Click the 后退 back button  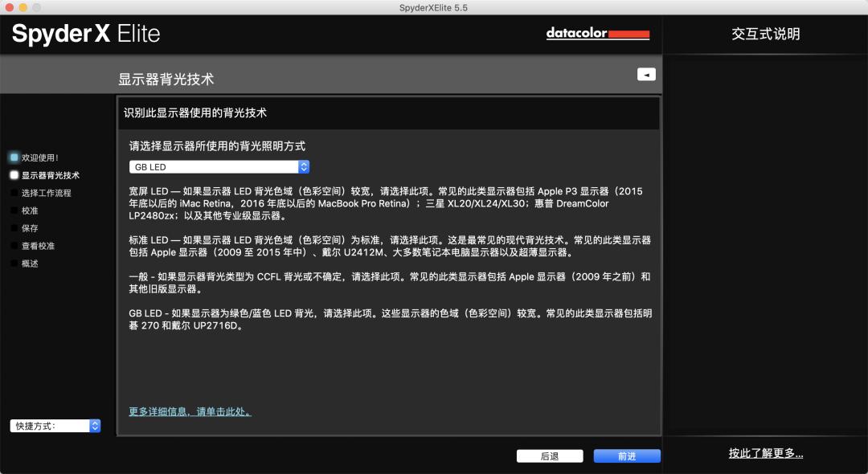(550, 456)
